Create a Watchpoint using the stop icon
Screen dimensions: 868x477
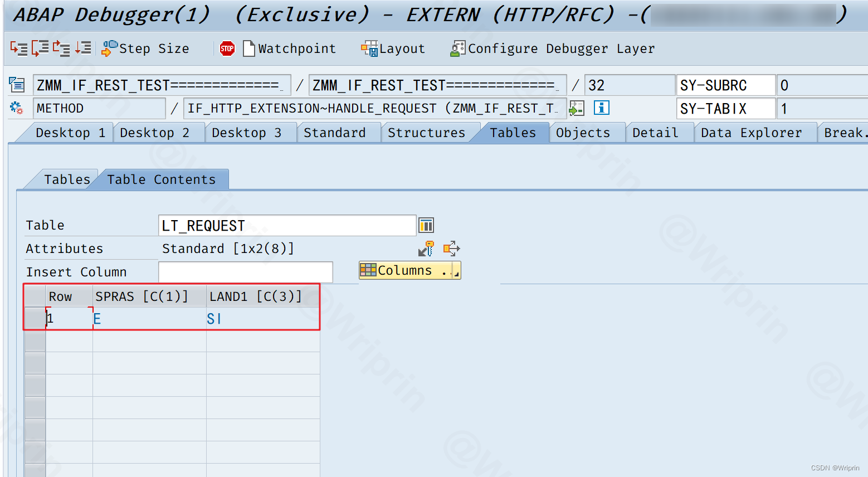227,48
